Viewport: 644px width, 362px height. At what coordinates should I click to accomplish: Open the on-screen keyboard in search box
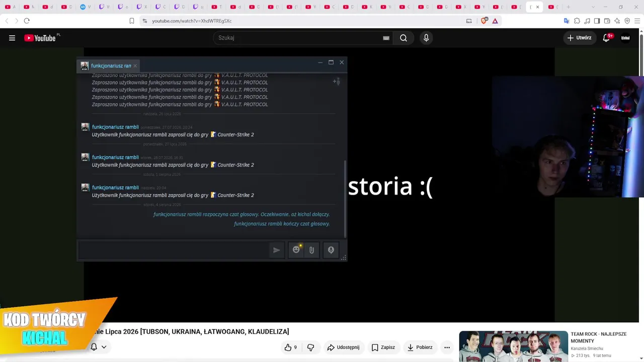386,38
